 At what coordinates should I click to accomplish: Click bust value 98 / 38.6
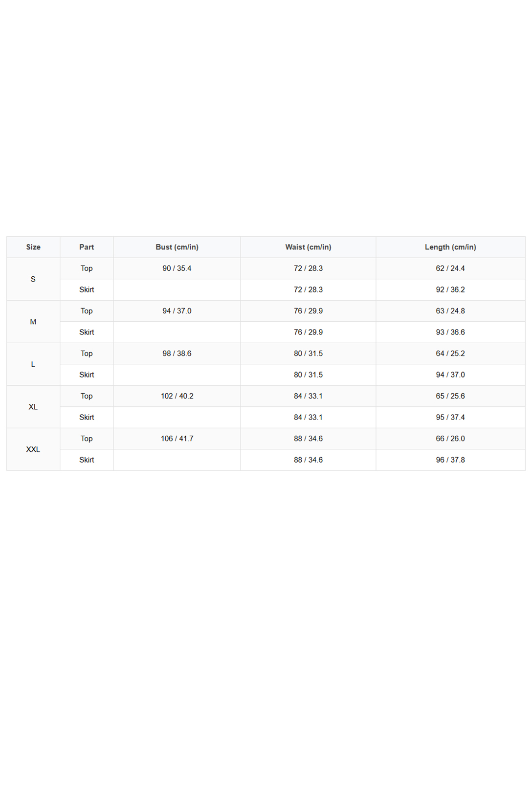177,354
